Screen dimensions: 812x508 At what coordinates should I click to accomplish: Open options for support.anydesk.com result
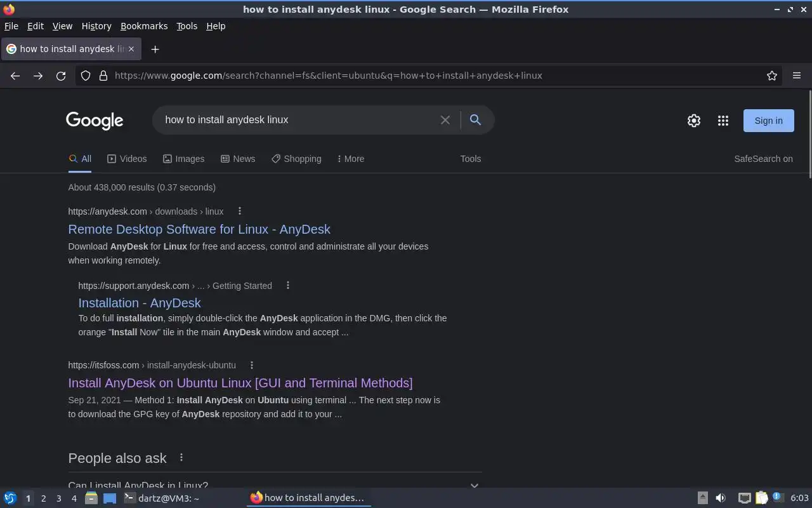[x=288, y=286]
